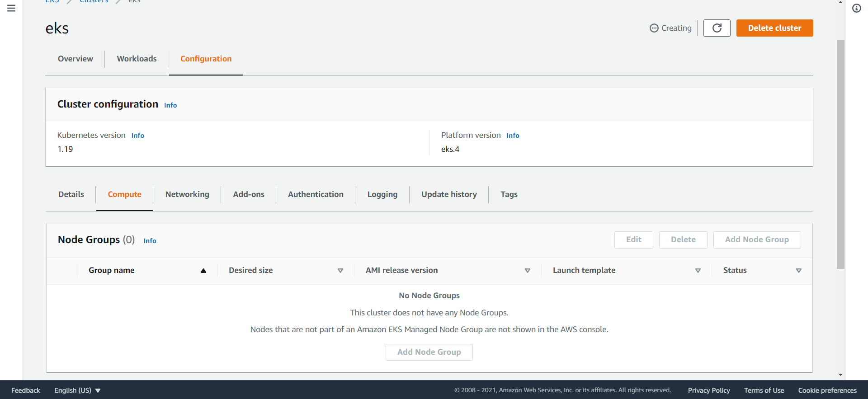This screenshot has width=868, height=399.
Task: Click the eks cluster title heading
Action: coord(57,28)
